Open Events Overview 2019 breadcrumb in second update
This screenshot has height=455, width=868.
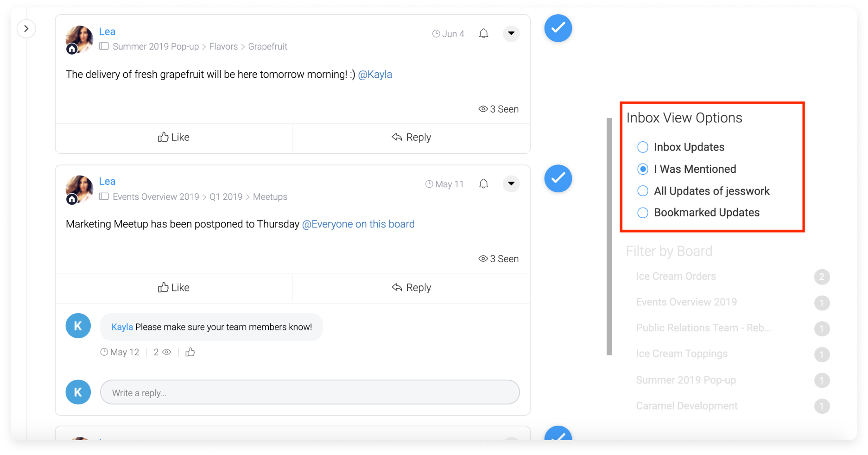(156, 197)
